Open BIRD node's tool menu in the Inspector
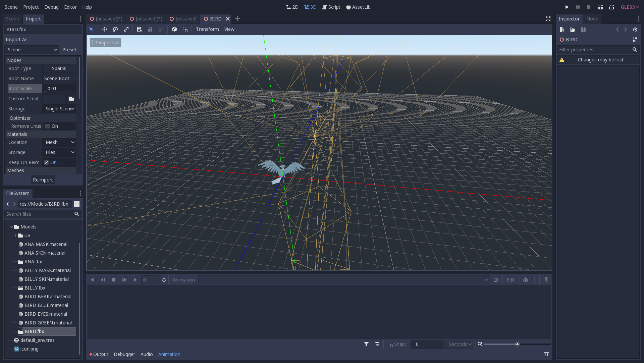The width and height of the screenshot is (644, 363). click(x=635, y=40)
